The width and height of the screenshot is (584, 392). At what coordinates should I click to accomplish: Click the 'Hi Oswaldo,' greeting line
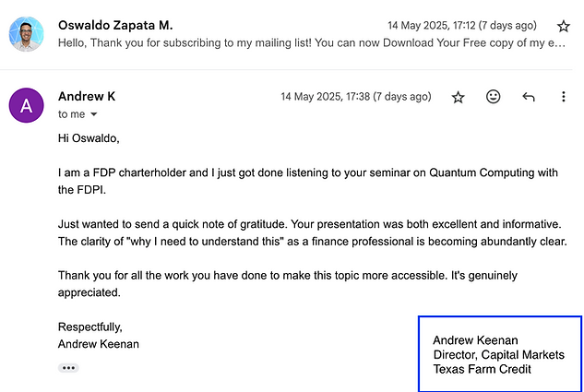coord(89,138)
